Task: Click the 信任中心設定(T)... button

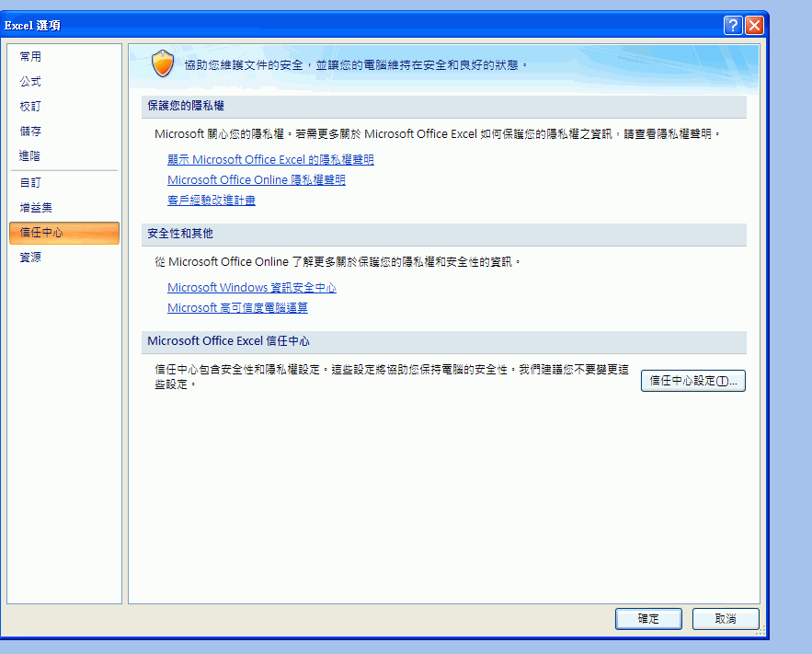Action: coord(692,381)
